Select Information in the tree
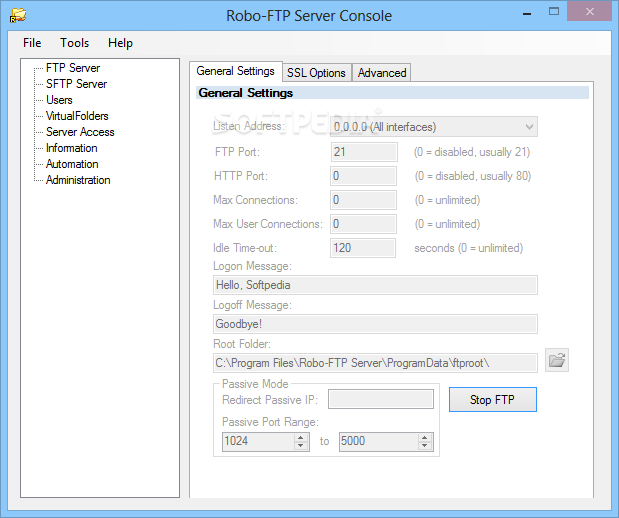The height and width of the screenshot is (518, 619). tap(71, 148)
